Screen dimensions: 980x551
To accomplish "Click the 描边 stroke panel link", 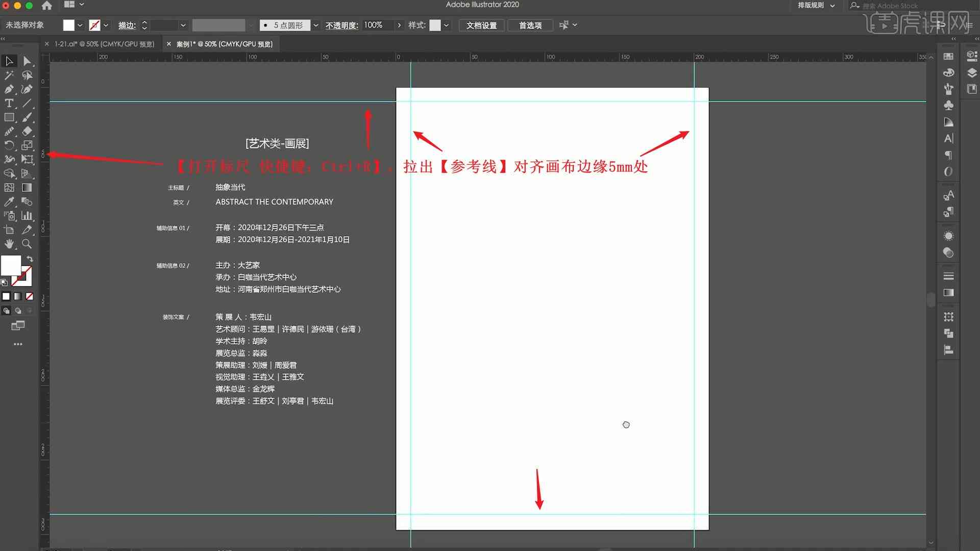I will (x=127, y=25).
